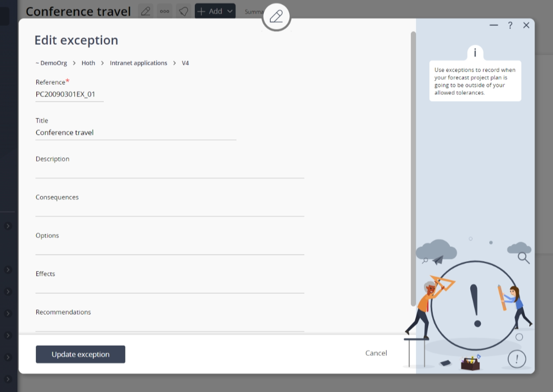Screen dimensions: 553x392
Task: Cancel editing the exception
Action: [376, 353]
